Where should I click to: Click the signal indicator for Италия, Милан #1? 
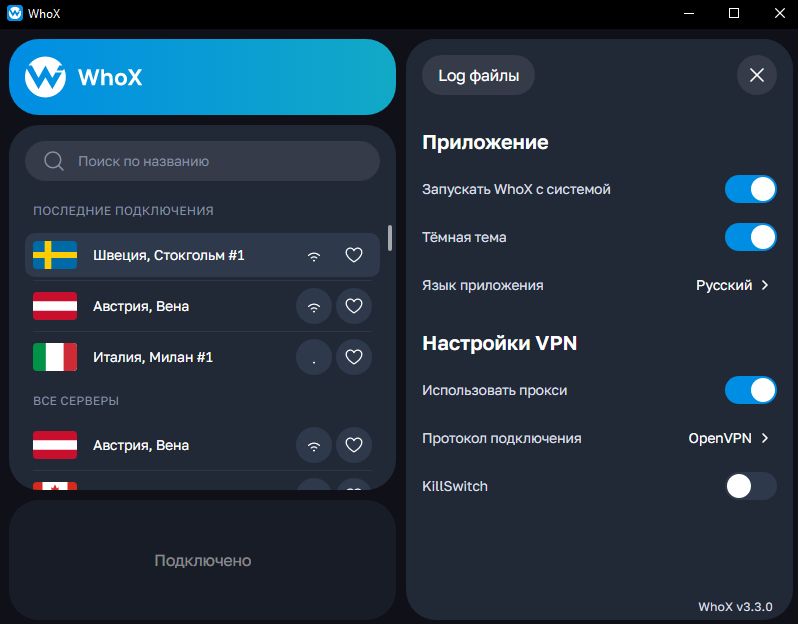314,357
